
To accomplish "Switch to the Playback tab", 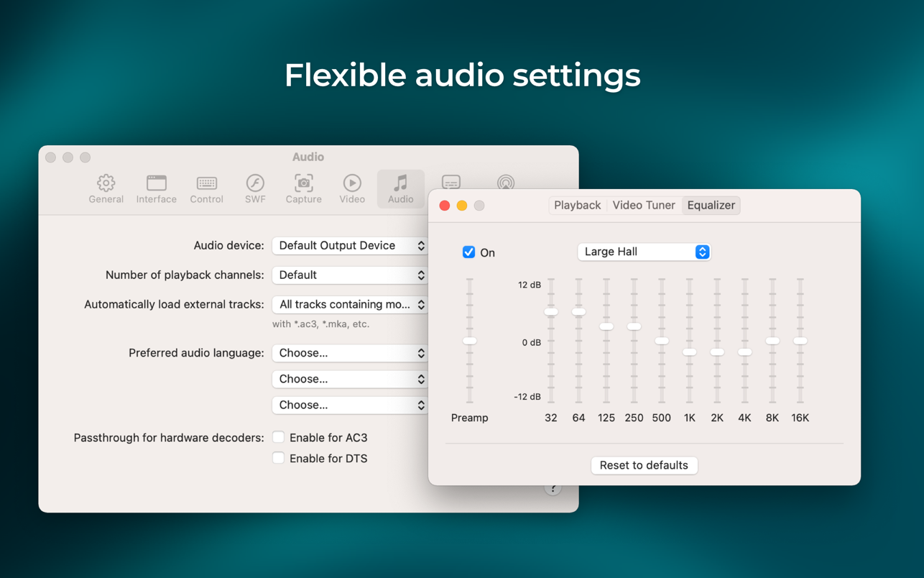I will tap(577, 206).
